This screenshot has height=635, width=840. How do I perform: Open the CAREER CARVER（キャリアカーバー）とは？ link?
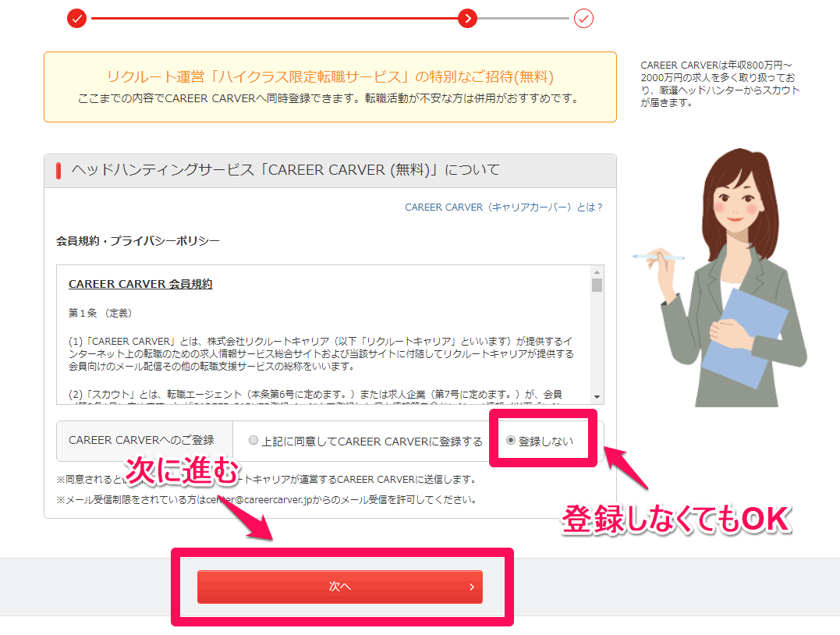(x=504, y=208)
